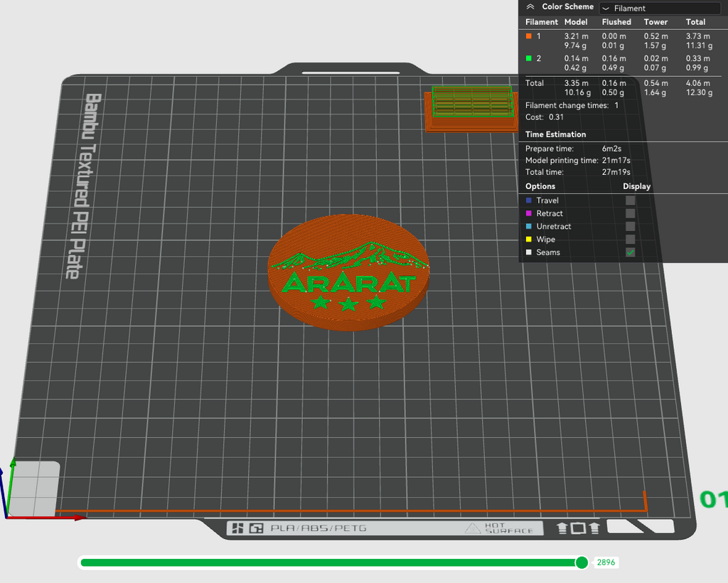Click the yellow Wipe legend icon
This screenshot has height=583, width=728.
(x=528, y=239)
